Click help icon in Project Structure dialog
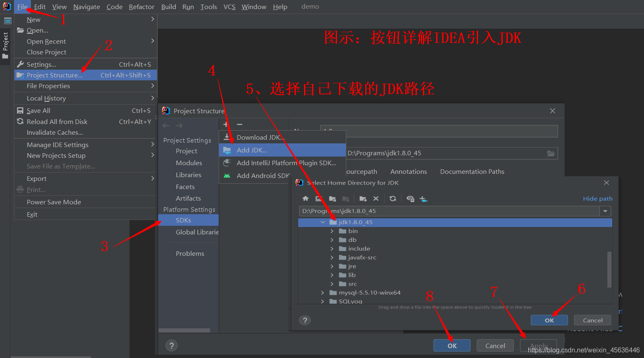Screen dimensions: 644x358 click(172, 345)
